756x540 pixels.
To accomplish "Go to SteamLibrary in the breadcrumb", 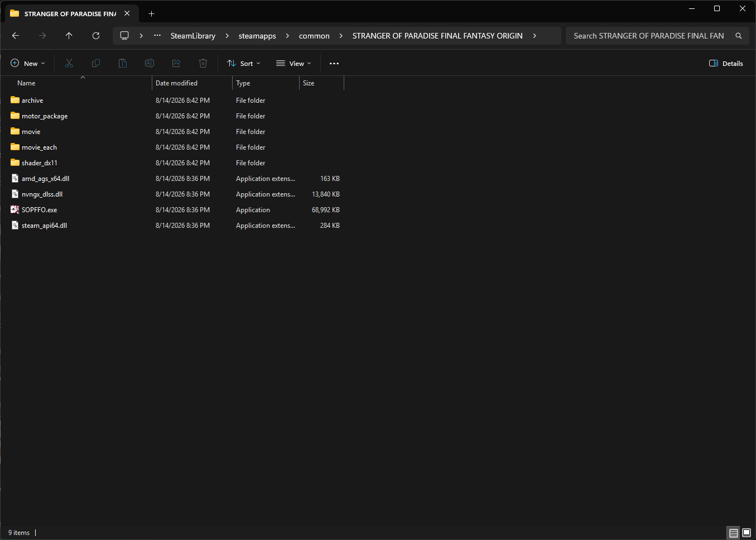I will point(193,36).
